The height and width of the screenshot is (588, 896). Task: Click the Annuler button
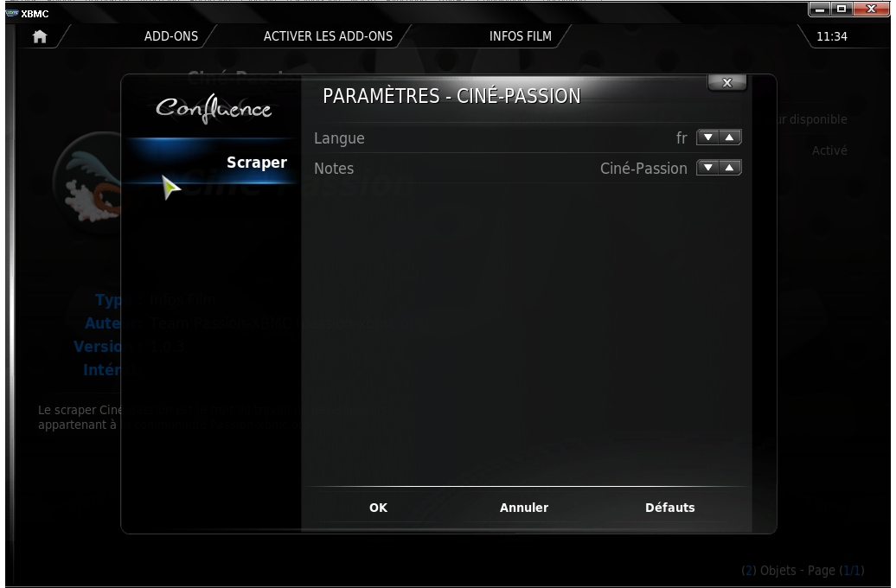[524, 508]
